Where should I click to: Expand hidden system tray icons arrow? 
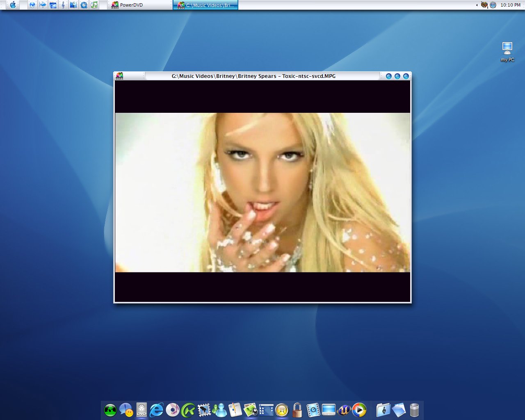477,5
